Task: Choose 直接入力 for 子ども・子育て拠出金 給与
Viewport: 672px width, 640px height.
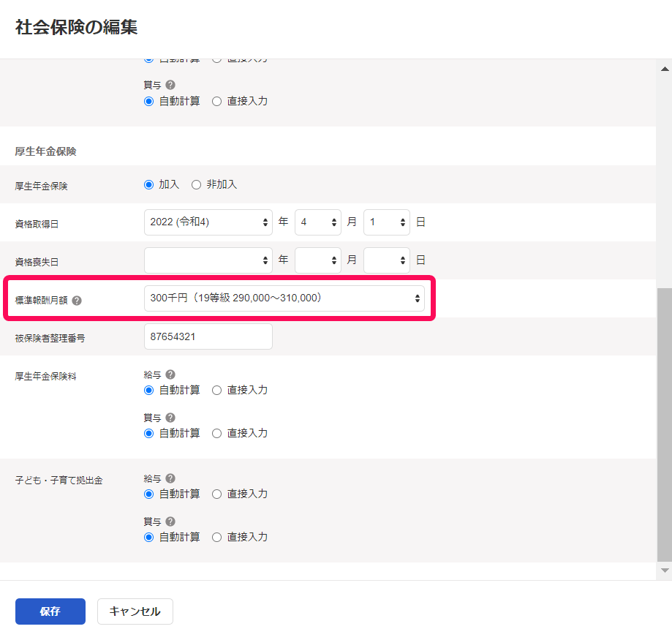Action: pos(217,494)
